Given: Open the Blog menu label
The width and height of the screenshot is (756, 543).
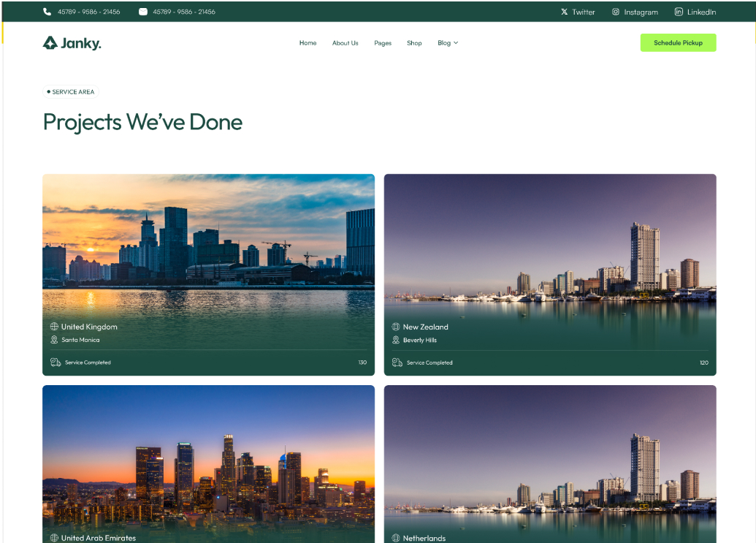Looking at the screenshot, I should (444, 43).
